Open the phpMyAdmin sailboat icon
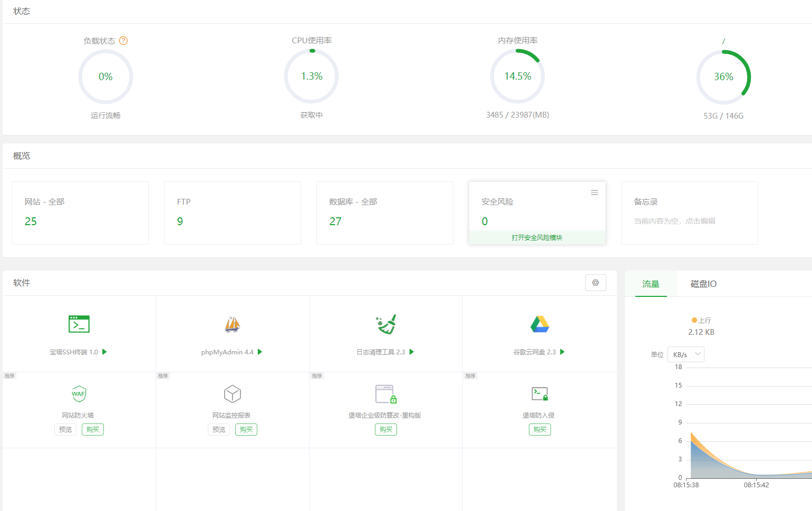 click(233, 324)
